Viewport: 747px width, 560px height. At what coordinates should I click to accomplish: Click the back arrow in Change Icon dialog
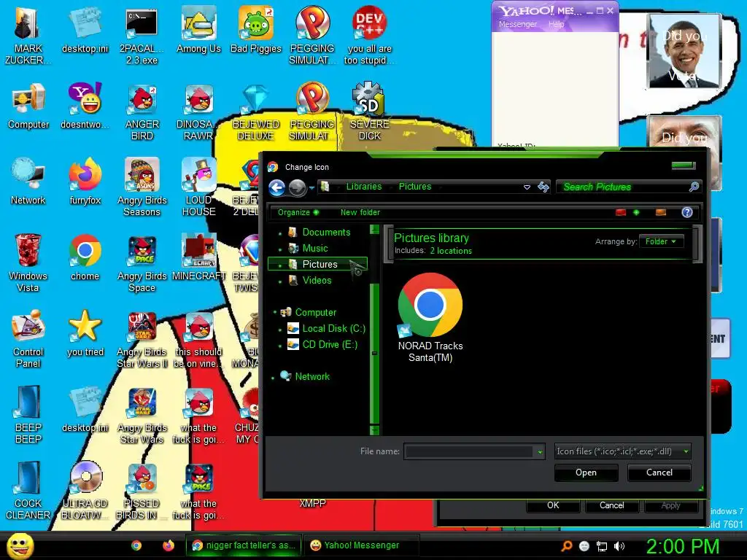276,187
